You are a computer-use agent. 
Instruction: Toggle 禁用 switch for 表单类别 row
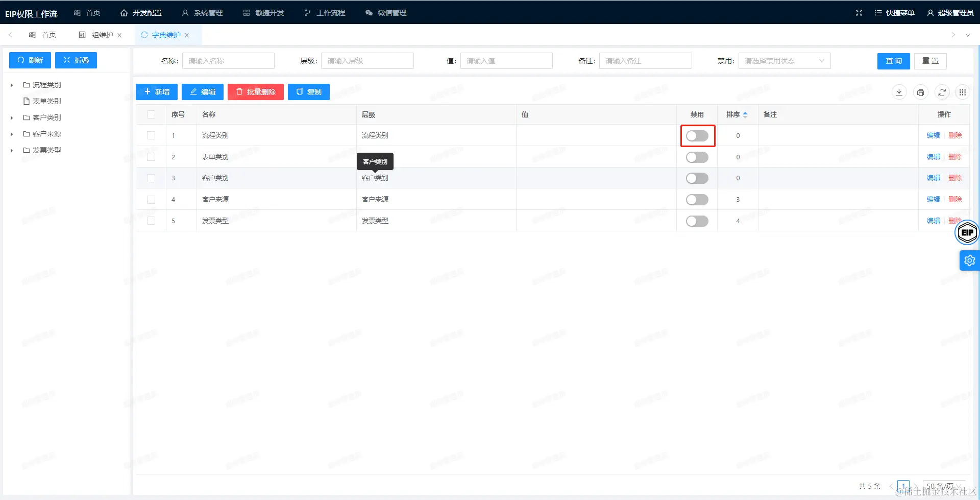(x=697, y=157)
